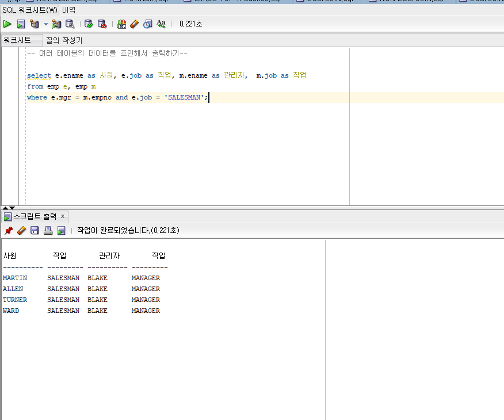This screenshot has width=504, height=420.
Task: Click ALLEN in the output rows
Action: (13, 289)
